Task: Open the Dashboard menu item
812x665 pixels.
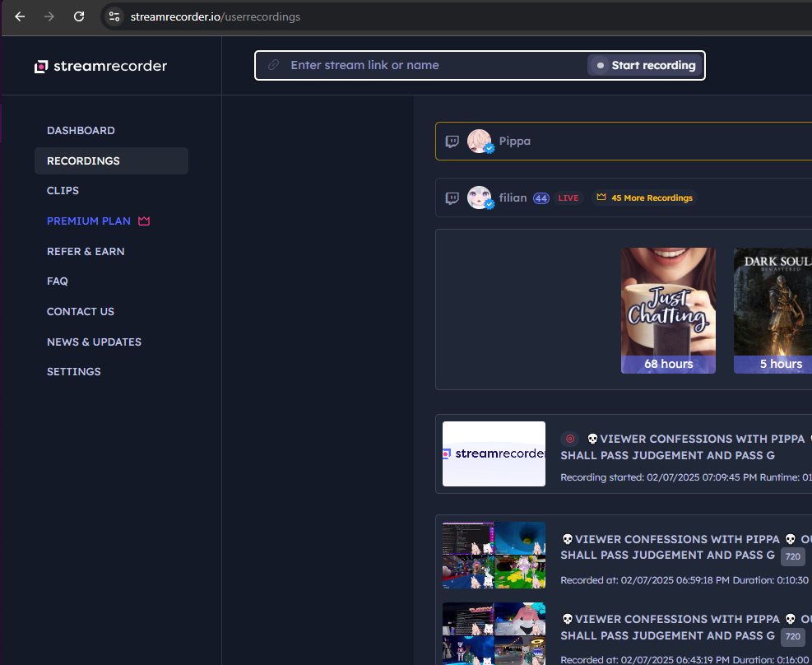Action: (81, 131)
